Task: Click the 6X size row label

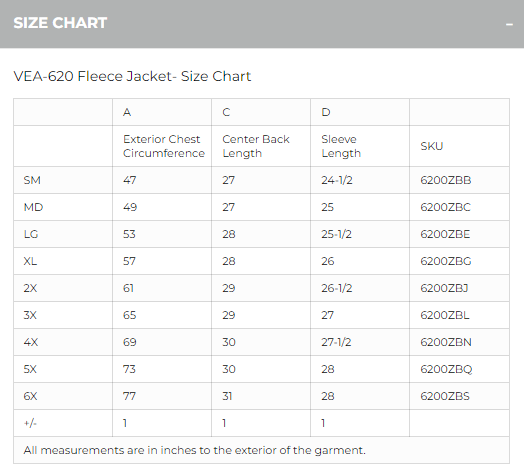Action: 30,396
